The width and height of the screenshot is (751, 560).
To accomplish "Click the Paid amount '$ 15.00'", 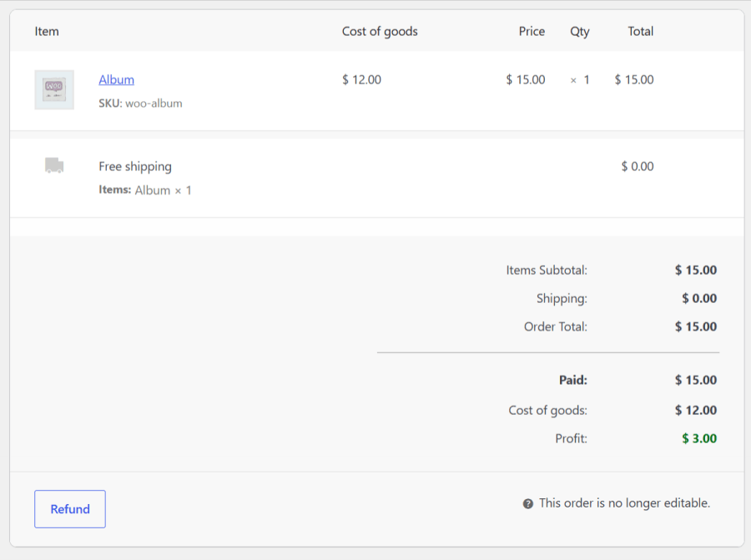I will [x=696, y=381].
